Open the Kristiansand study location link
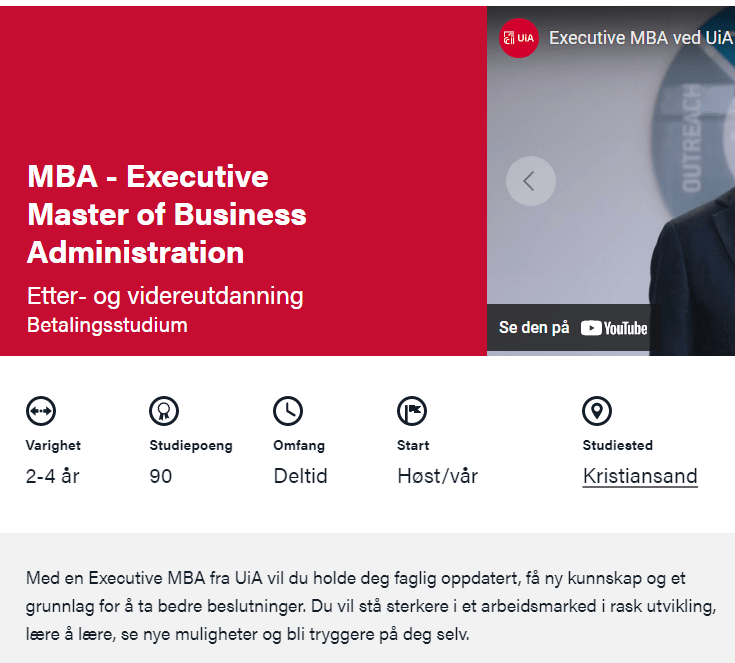This screenshot has width=735, height=663. [640, 476]
